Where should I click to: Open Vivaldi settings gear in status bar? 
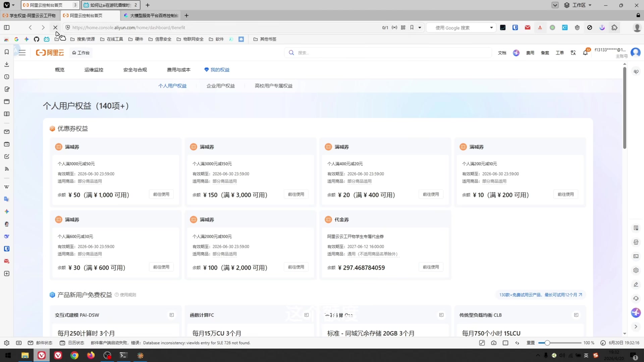(x=7, y=343)
